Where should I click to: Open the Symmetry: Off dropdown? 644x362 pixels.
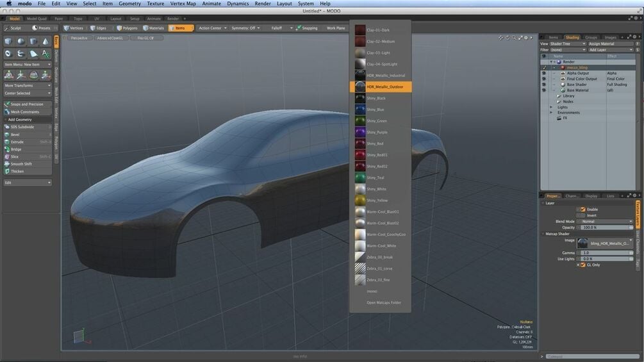click(245, 28)
